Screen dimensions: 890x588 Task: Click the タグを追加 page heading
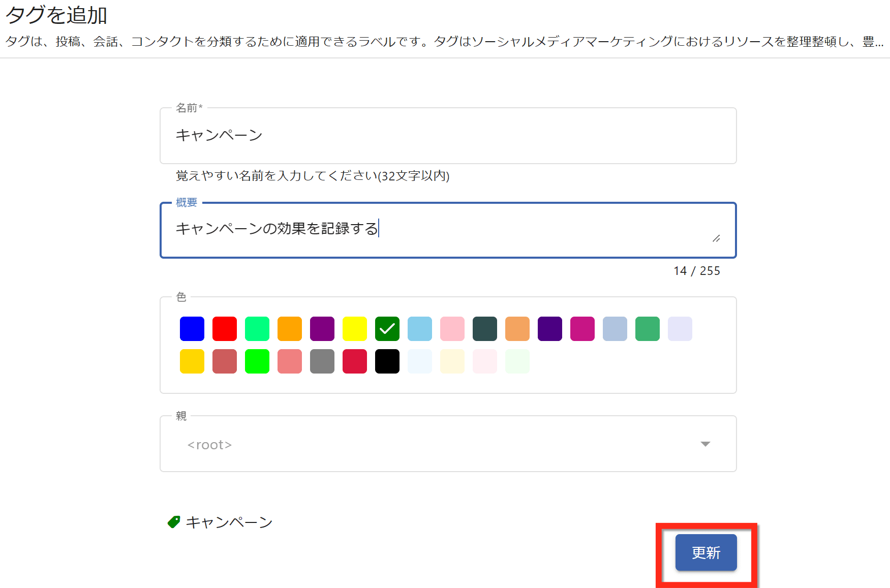tap(56, 15)
